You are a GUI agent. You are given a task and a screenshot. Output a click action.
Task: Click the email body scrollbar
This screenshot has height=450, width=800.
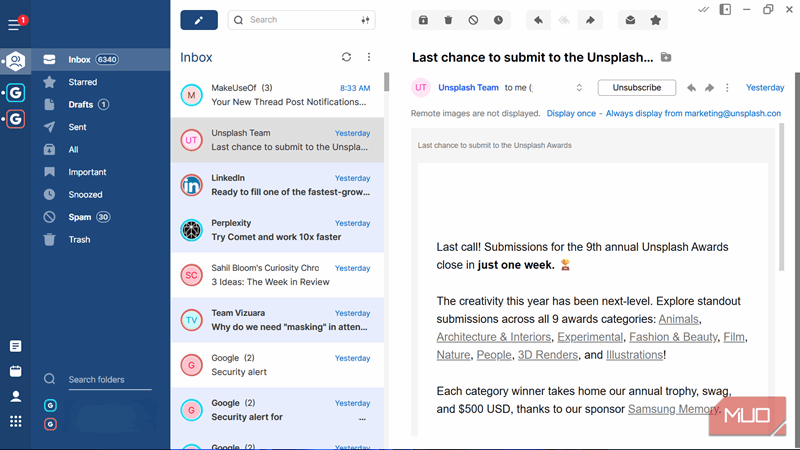pyautogui.click(x=781, y=196)
